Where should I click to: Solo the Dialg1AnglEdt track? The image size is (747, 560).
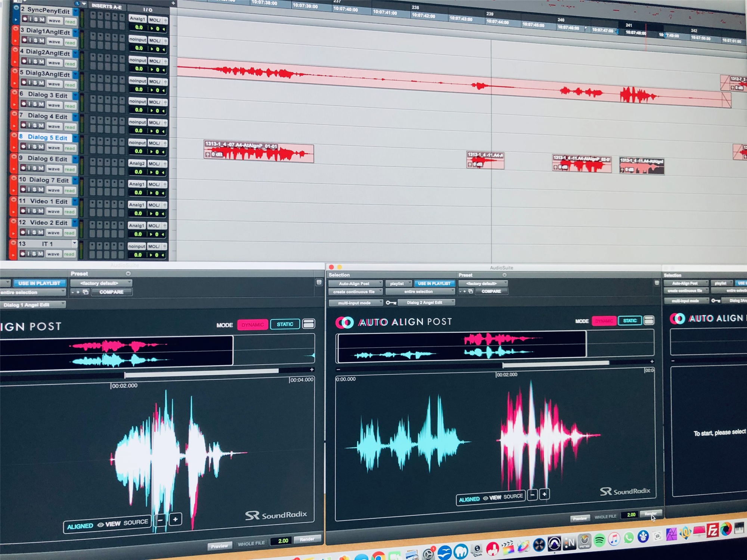(x=36, y=40)
